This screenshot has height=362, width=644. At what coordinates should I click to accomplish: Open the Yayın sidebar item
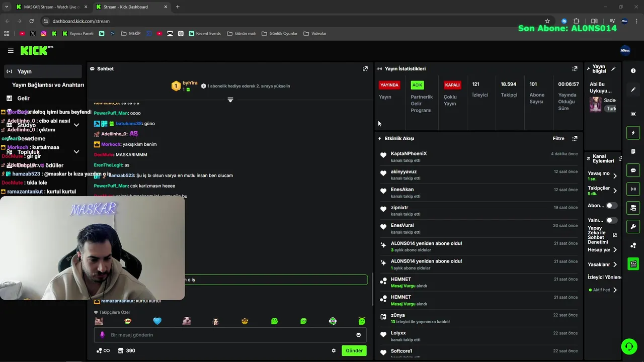42,71
